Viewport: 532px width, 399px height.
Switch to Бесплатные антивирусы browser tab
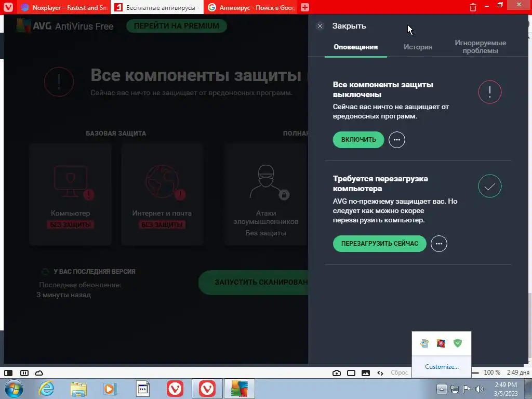pyautogui.click(x=157, y=7)
